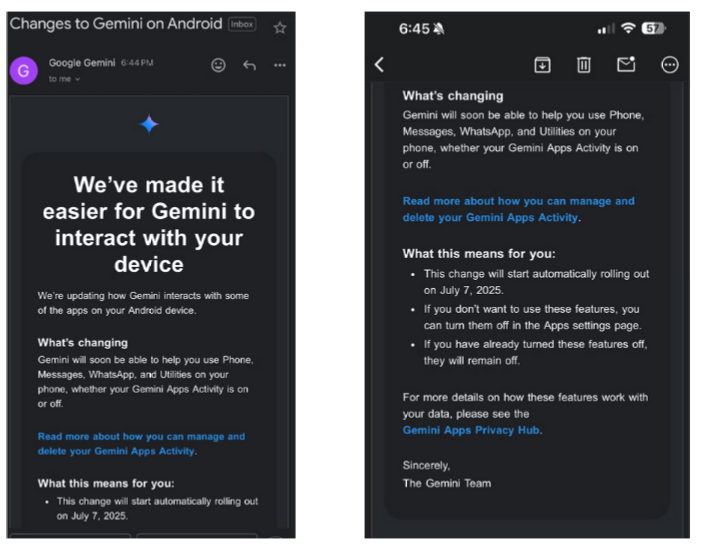The image size is (718, 552).
Task: Click the email subject 'Changes to Gemini on Android'
Action: pyautogui.click(x=116, y=23)
